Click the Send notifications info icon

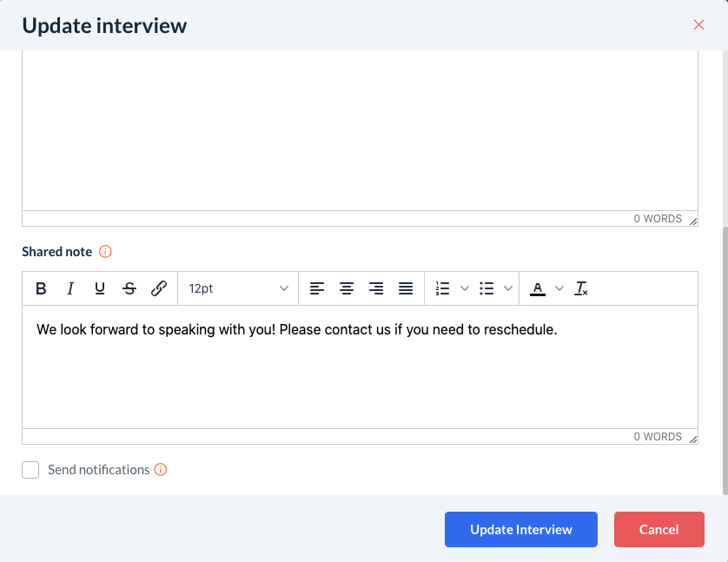pos(161,470)
